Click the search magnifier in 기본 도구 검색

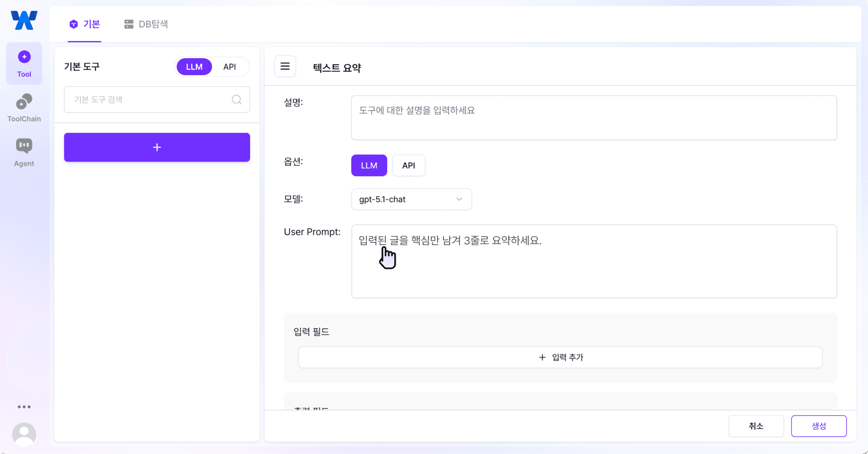(236, 100)
